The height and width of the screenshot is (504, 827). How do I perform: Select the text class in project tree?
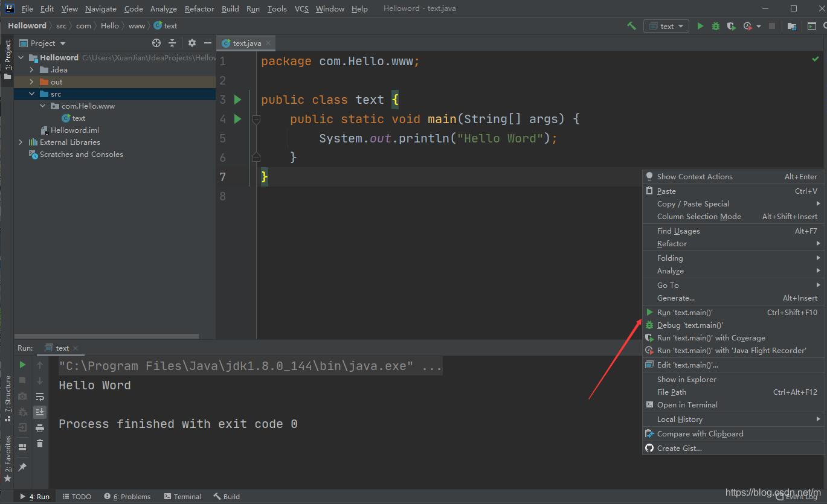(73, 118)
